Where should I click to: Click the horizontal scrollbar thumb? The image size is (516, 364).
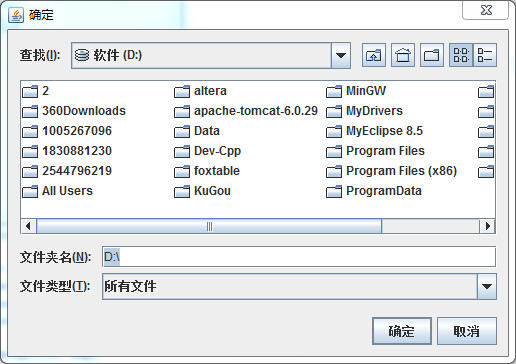209,226
